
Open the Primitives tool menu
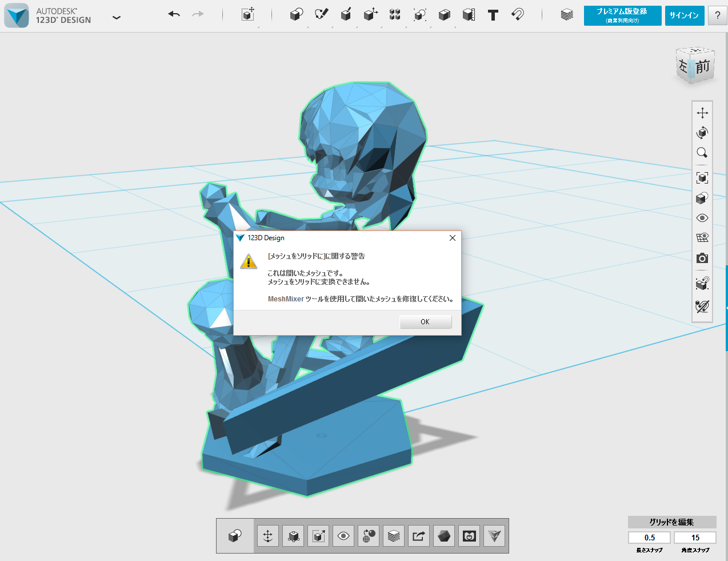point(296,15)
